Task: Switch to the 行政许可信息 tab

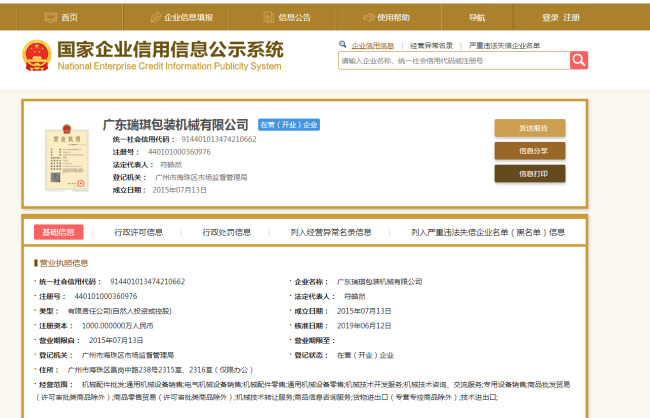Action: tap(138, 232)
